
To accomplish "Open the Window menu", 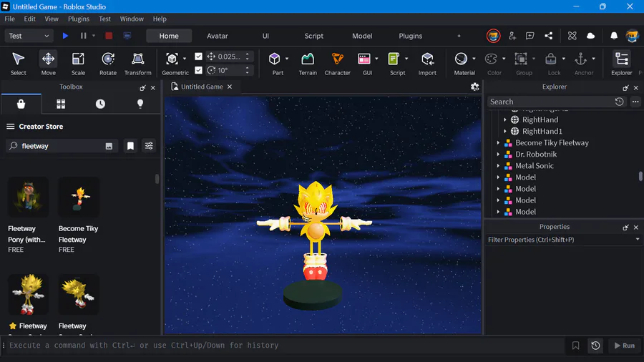I will point(132,19).
